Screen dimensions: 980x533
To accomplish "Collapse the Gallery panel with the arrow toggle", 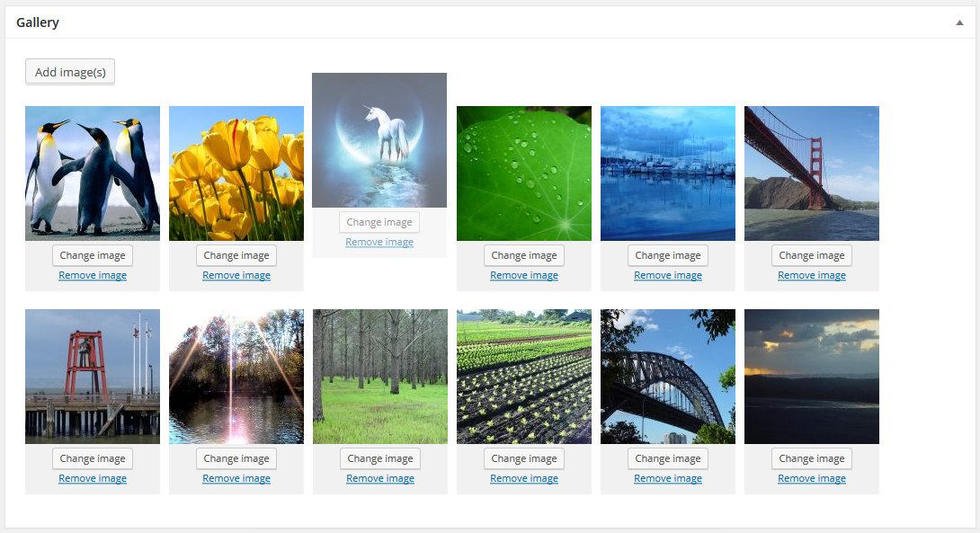I will pyautogui.click(x=959, y=22).
